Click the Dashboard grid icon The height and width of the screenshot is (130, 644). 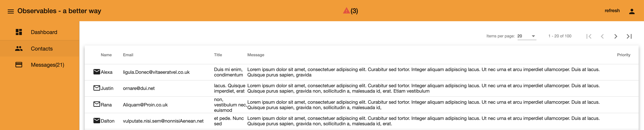pyautogui.click(x=19, y=32)
